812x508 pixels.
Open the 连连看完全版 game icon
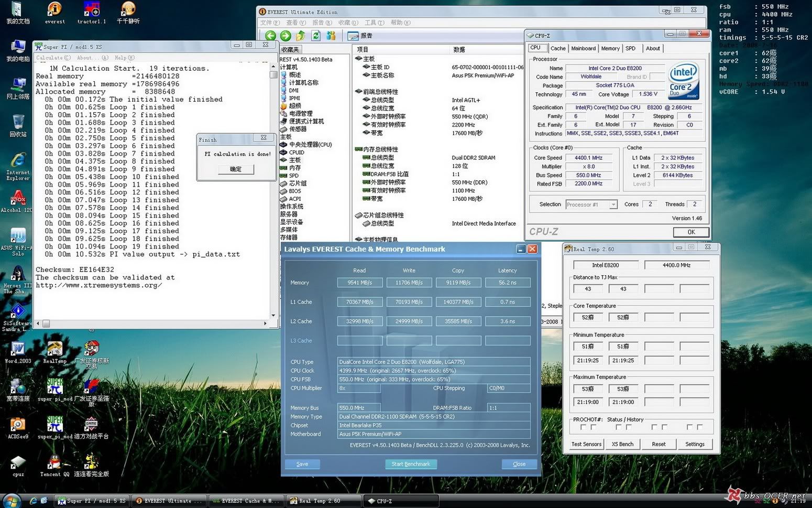[92, 466]
